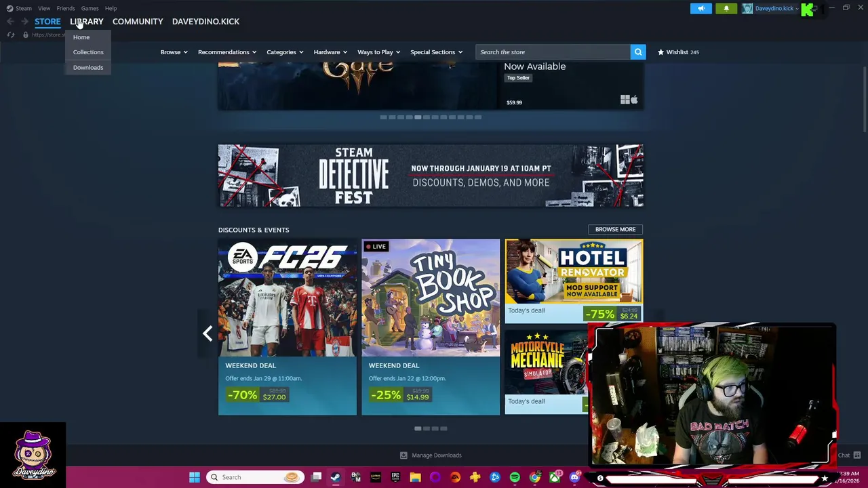Image resolution: width=868 pixels, height=488 pixels.
Task: Click the Steam icon in the taskbar
Action: [336, 477]
